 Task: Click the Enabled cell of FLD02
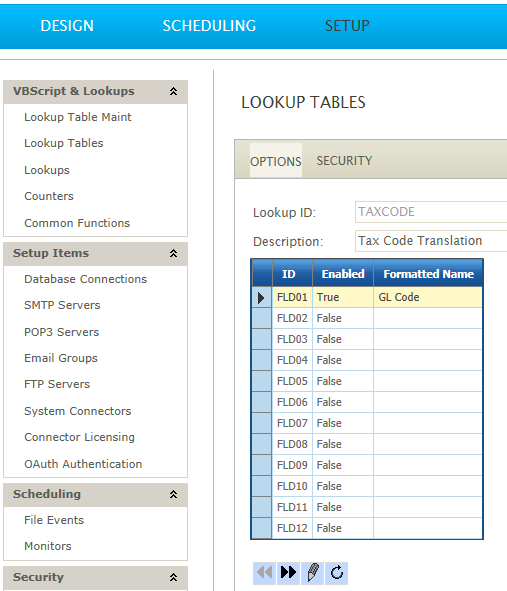coord(343,318)
